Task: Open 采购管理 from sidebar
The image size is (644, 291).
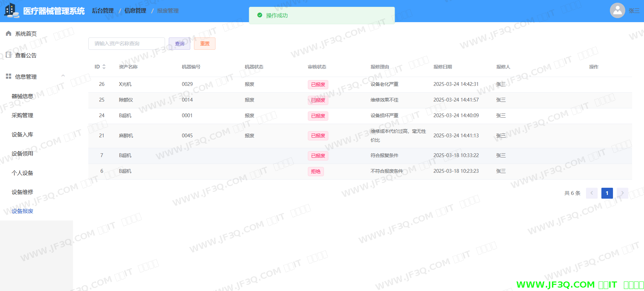Action: pos(23,116)
